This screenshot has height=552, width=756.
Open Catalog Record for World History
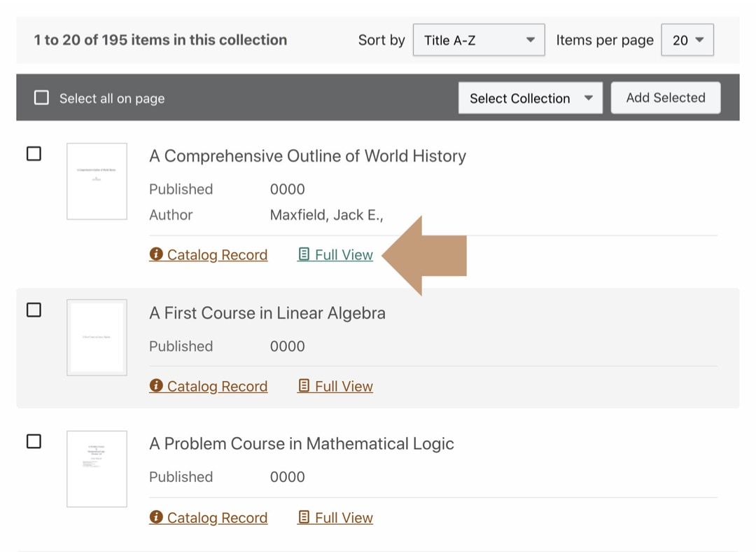click(x=216, y=254)
